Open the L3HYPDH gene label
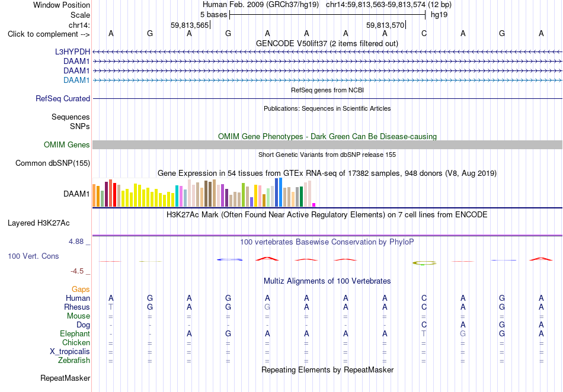563x392 pixels. click(72, 52)
